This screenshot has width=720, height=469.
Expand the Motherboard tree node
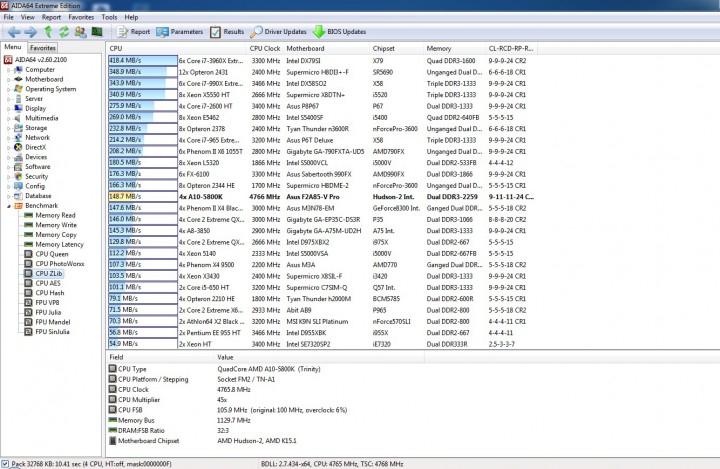coord(8,79)
